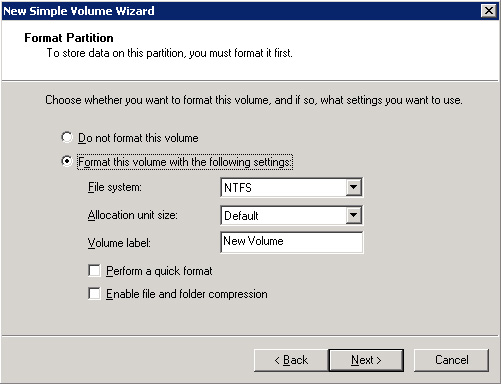Choose the Format this volume radio button
Viewport: 501px width, 384px height.
pos(67,161)
